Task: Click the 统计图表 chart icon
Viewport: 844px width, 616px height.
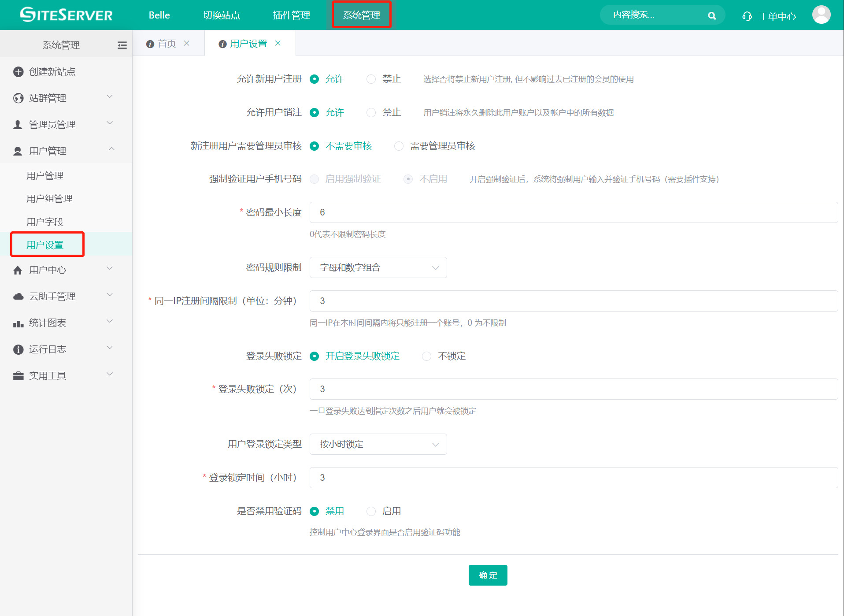Action: [18, 323]
